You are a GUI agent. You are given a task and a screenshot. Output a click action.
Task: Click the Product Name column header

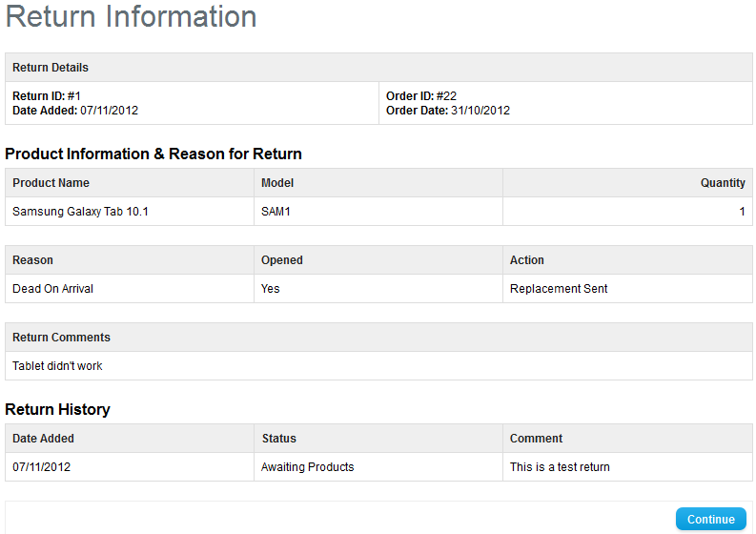[x=51, y=183]
